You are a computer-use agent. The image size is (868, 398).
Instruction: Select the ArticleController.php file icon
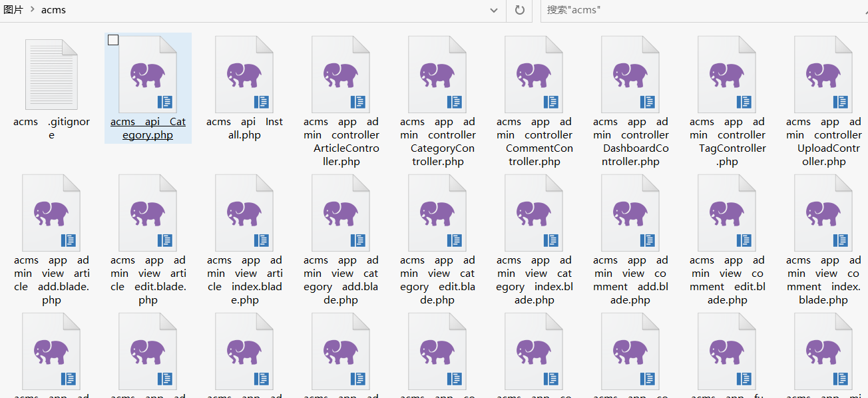[341, 74]
